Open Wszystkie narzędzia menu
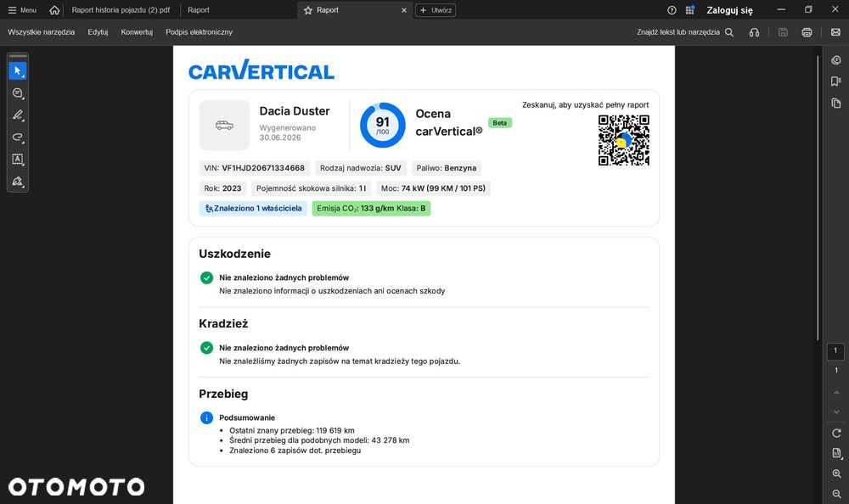Screen dimensions: 849x504 pos(41,32)
